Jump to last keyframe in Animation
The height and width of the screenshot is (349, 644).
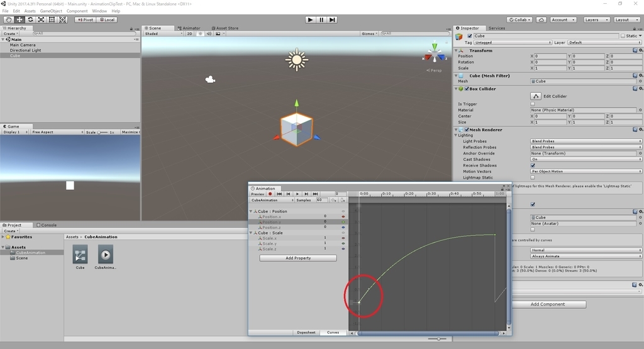pos(316,194)
